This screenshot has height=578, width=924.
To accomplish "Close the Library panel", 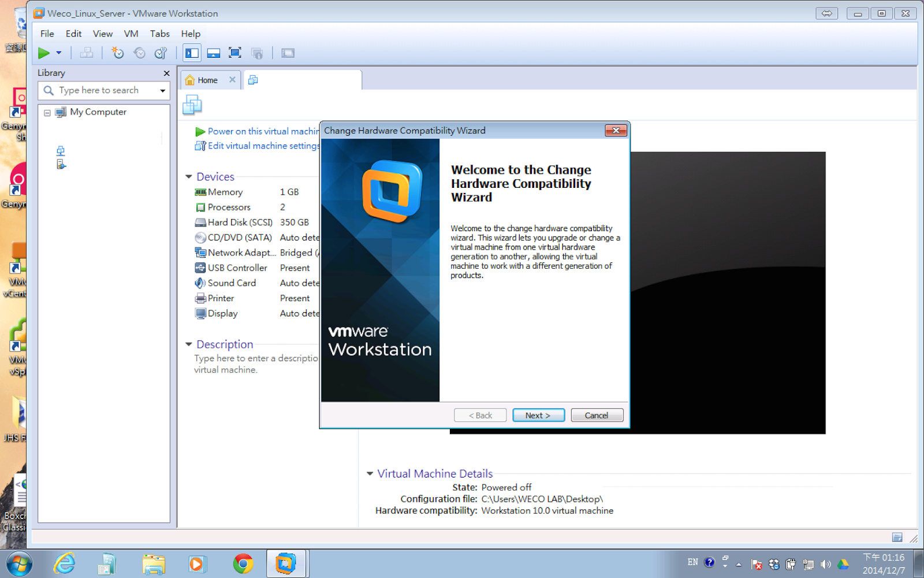I will click(167, 73).
